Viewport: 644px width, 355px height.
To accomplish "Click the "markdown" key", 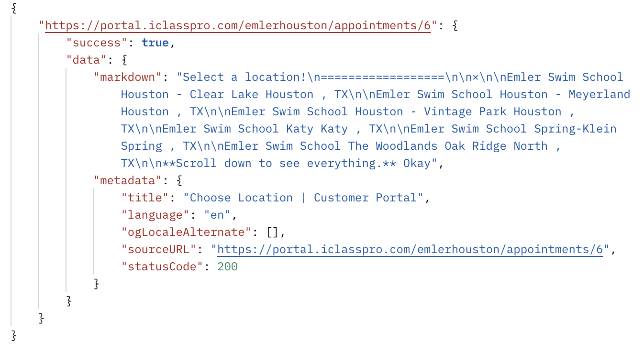I will point(128,78).
